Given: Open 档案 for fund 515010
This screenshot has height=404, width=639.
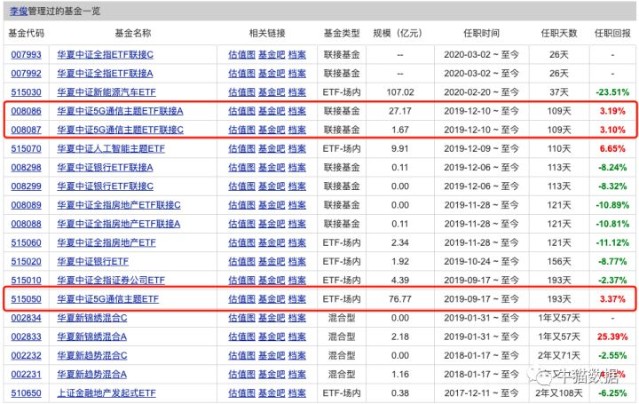Looking at the screenshot, I should [297, 280].
